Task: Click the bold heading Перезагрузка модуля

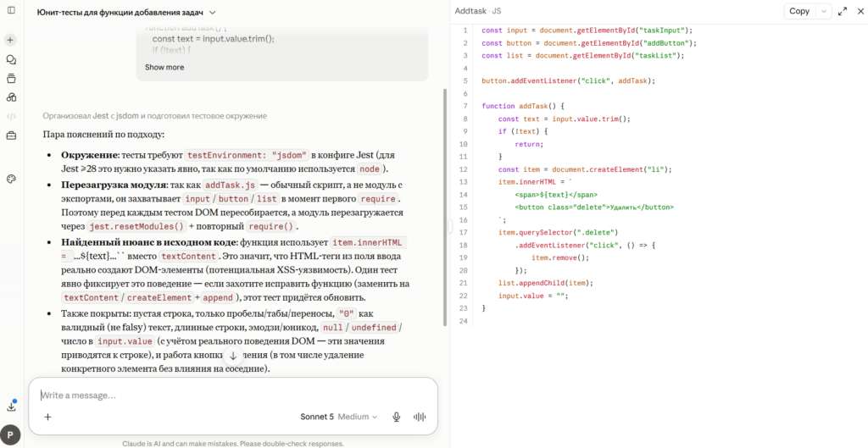Action: (x=113, y=184)
